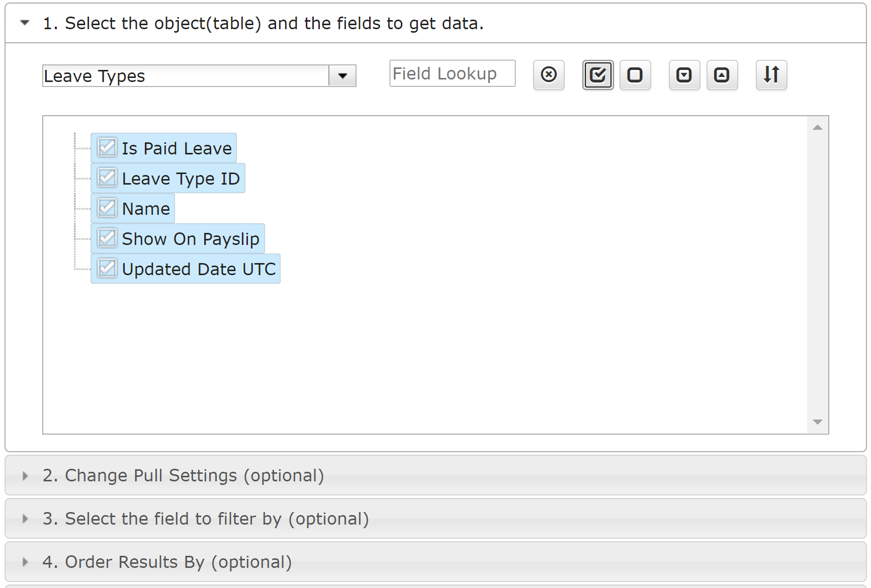
Task: Select the Leave Type ID label
Action: click(x=181, y=179)
